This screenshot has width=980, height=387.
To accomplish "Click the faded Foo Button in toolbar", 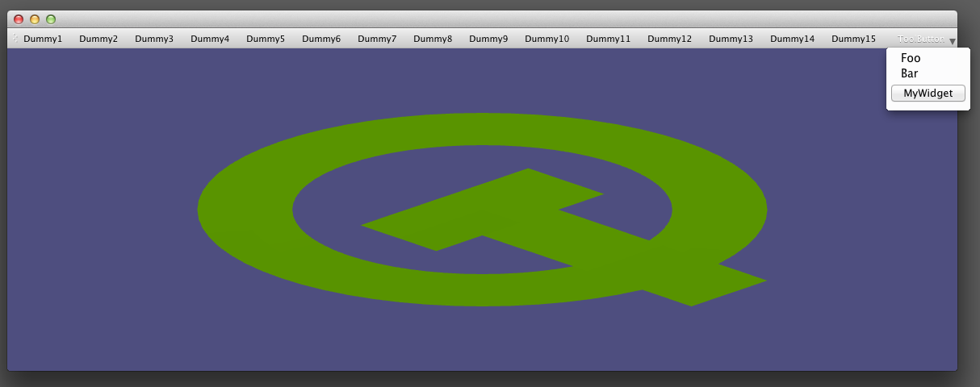I will 920,39.
